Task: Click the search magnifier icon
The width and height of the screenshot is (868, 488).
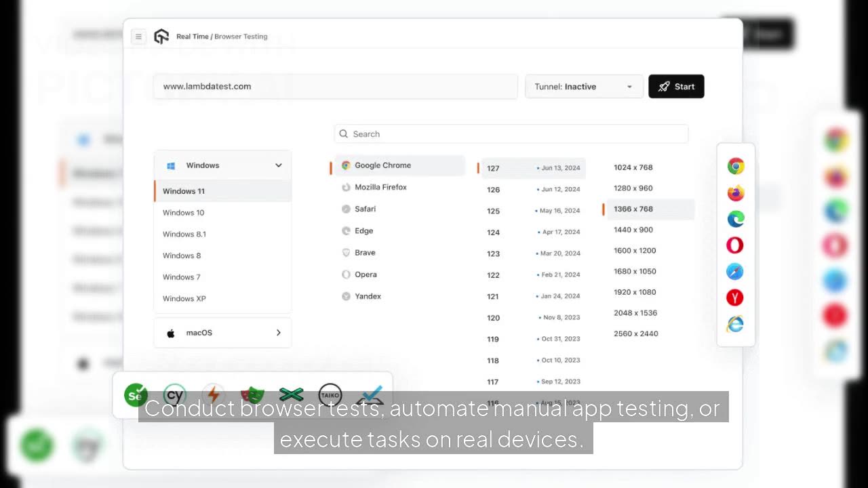Action: pyautogui.click(x=344, y=134)
